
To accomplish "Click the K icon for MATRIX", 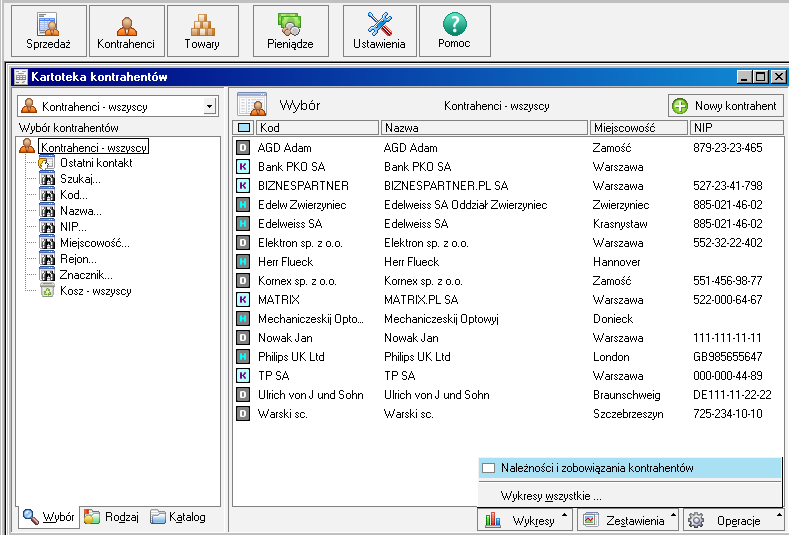I will 243,299.
